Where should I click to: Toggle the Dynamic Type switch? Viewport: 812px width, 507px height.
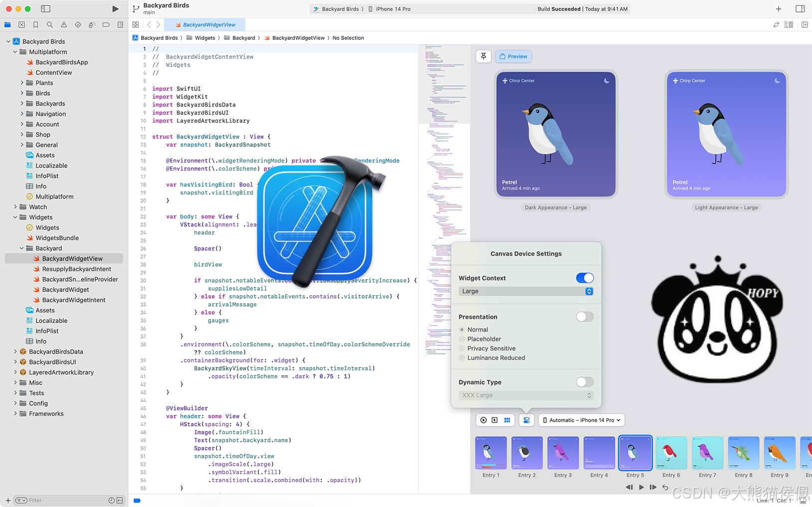click(585, 382)
